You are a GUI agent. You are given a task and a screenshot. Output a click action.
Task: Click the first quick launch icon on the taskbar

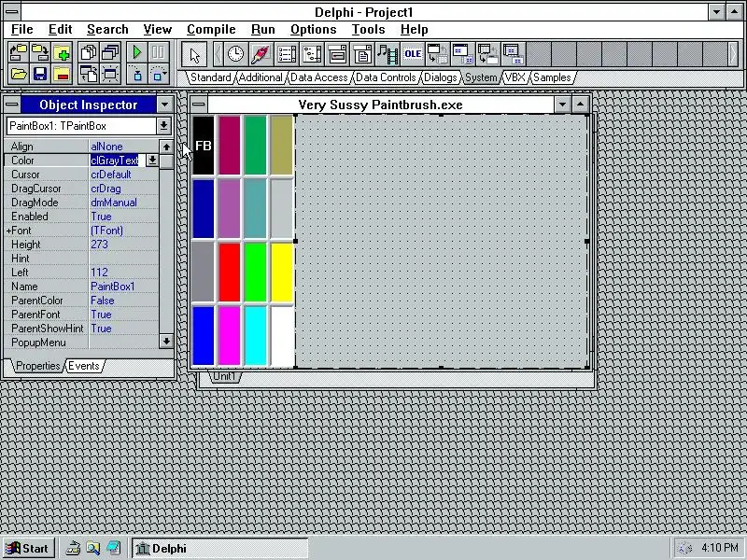(x=73, y=549)
